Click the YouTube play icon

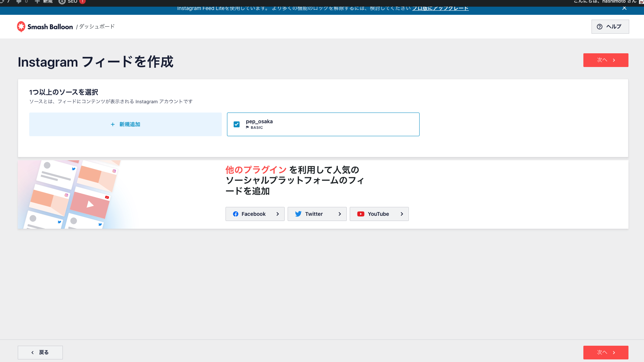point(360,214)
